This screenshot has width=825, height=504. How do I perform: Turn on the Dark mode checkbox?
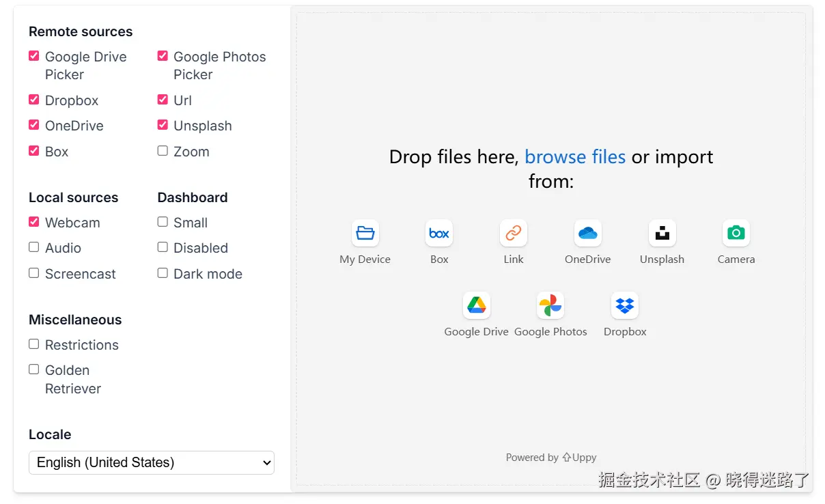[163, 273]
